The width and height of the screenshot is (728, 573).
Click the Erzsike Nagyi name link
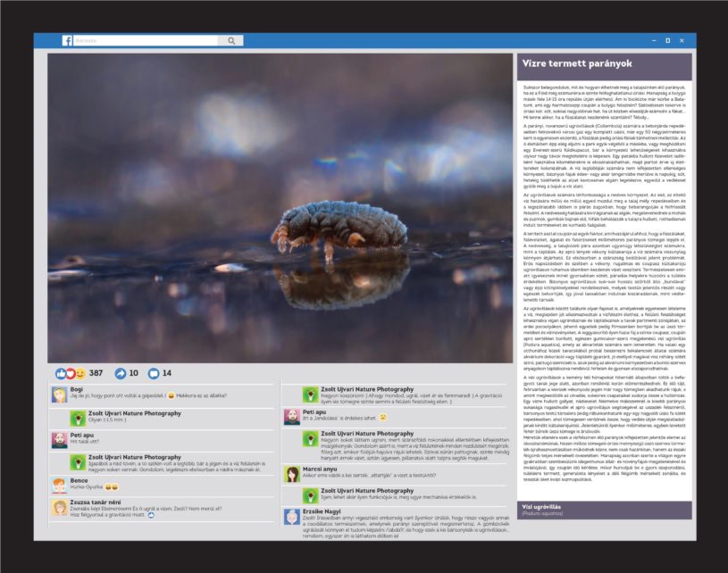[x=323, y=511]
